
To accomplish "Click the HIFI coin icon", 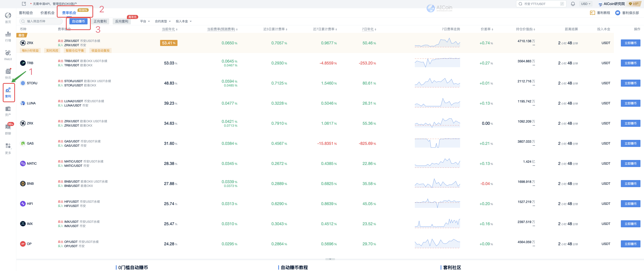I will click(23, 204).
